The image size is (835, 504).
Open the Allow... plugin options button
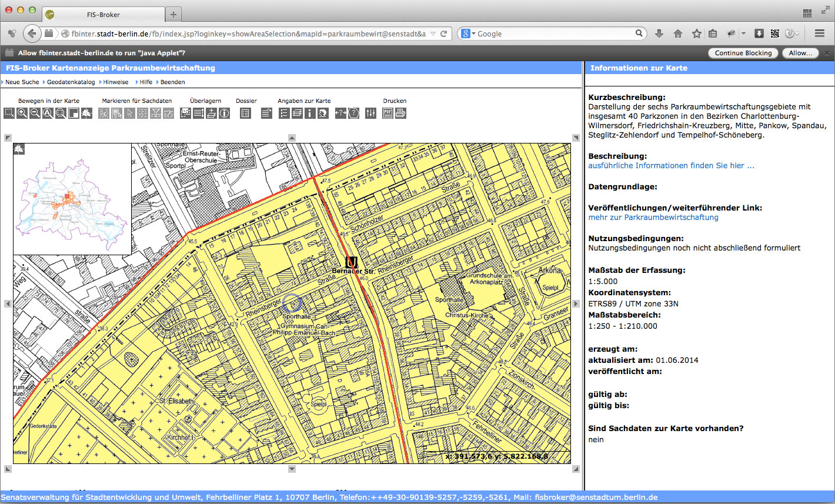click(800, 53)
